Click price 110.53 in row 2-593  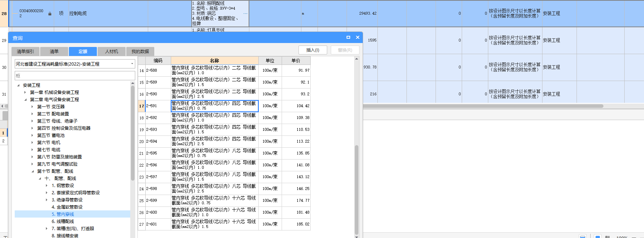coord(303,129)
